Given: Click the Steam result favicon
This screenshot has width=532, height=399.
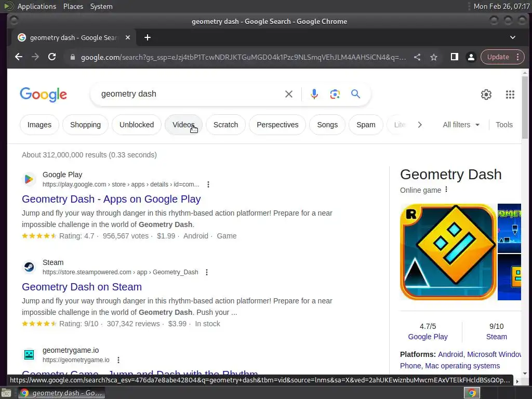Looking at the screenshot, I should [x=29, y=267].
